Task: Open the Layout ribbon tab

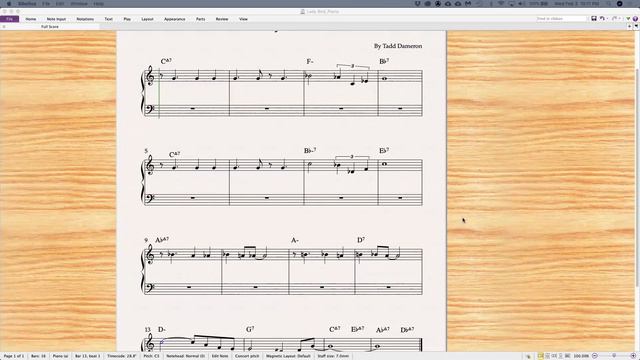Action: coord(147,19)
